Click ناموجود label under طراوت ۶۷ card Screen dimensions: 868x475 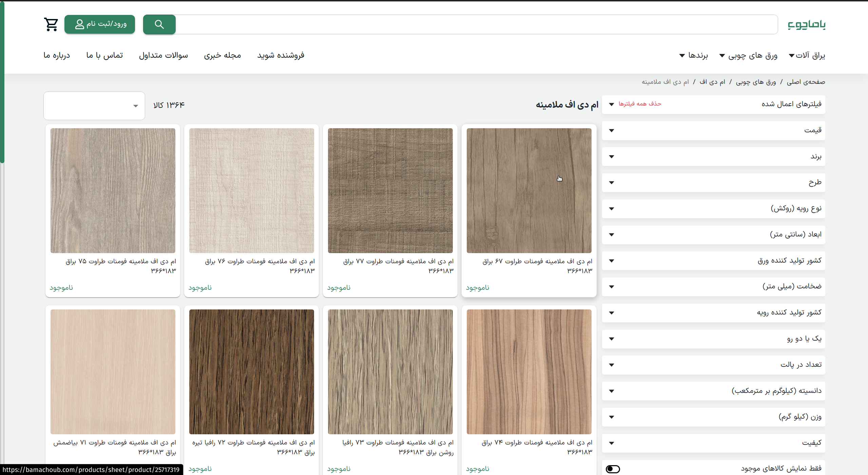477,288
